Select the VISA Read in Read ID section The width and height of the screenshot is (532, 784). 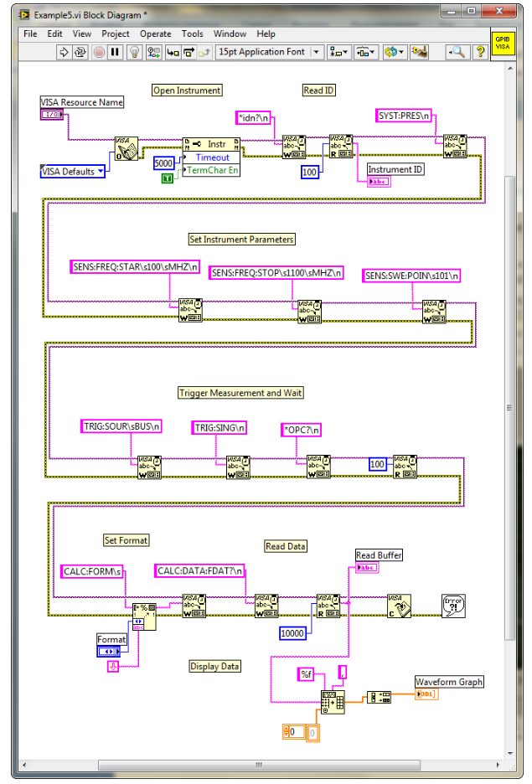(341, 147)
